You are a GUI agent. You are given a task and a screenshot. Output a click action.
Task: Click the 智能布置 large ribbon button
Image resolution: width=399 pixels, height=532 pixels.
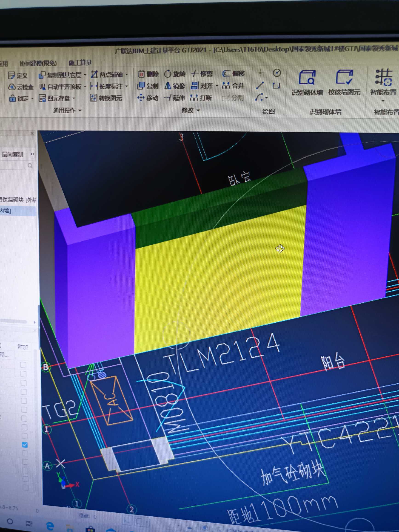point(383,83)
